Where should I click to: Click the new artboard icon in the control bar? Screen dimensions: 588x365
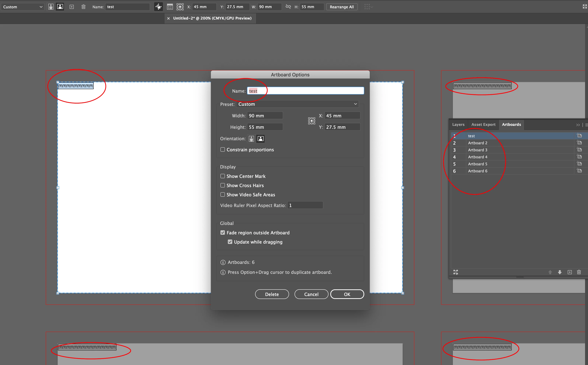(72, 7)
